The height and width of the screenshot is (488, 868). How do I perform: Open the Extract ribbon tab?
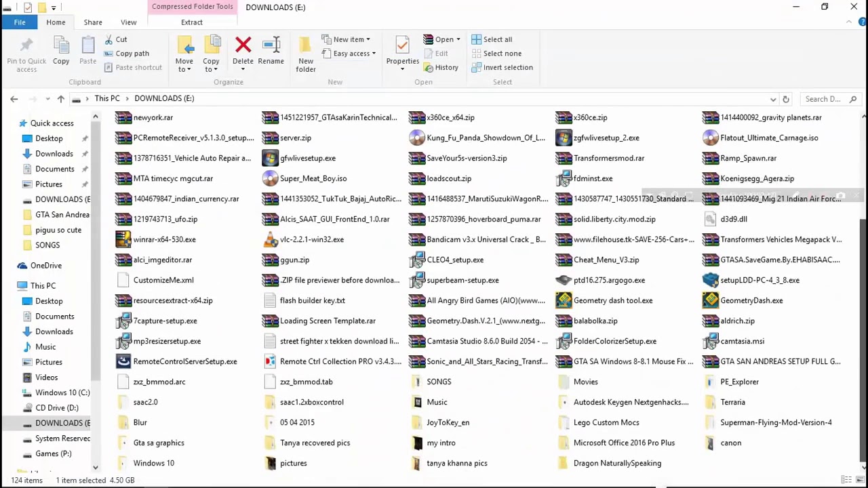pyautogui.click(x=192, y=22)
